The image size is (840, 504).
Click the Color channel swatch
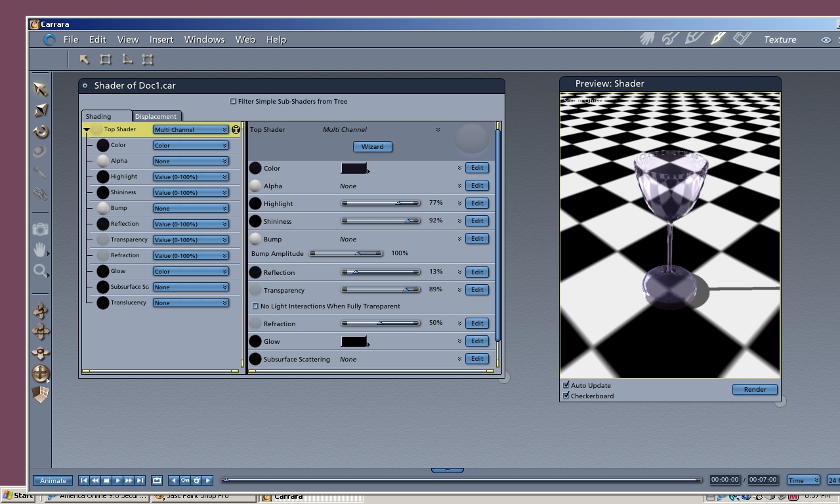point(354,169)
